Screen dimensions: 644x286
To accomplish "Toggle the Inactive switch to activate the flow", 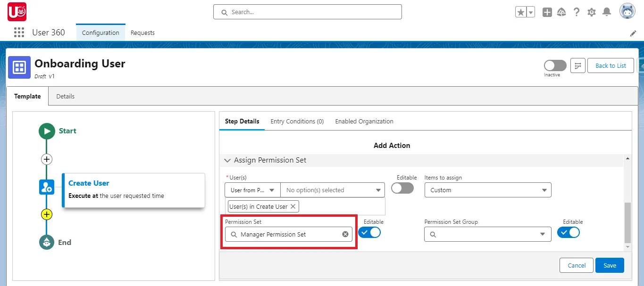I will 555,65.
